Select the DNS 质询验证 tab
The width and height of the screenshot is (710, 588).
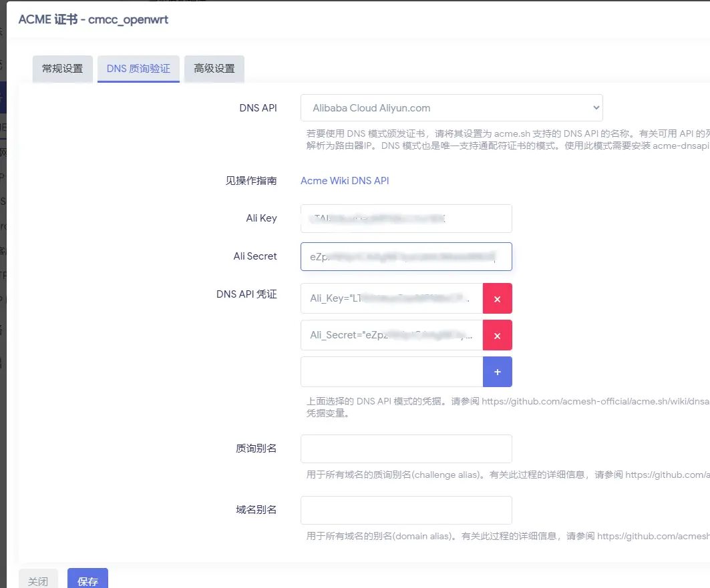point(138,69)
